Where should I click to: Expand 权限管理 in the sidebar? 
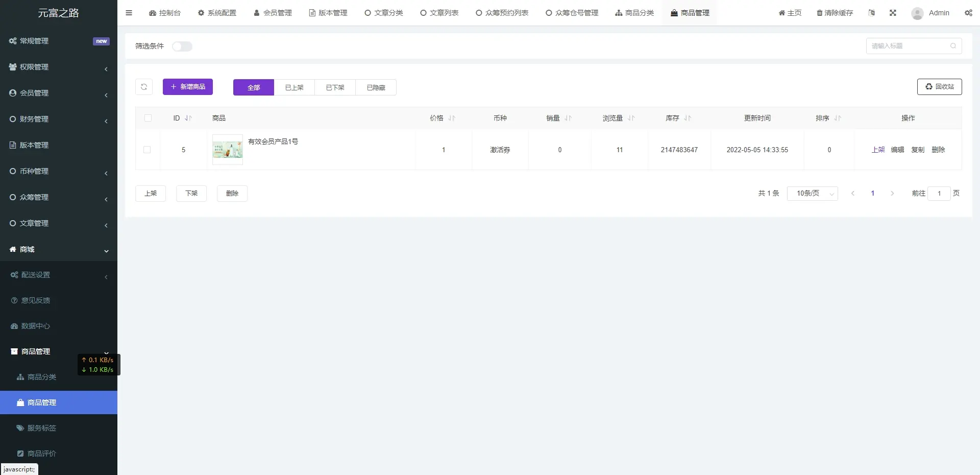click(x=59, y=67)
